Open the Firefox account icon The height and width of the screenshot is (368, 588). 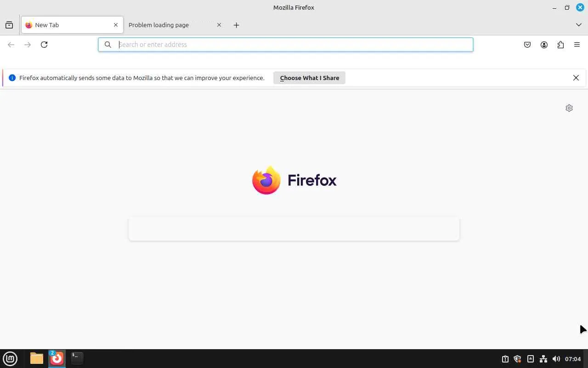544,45
